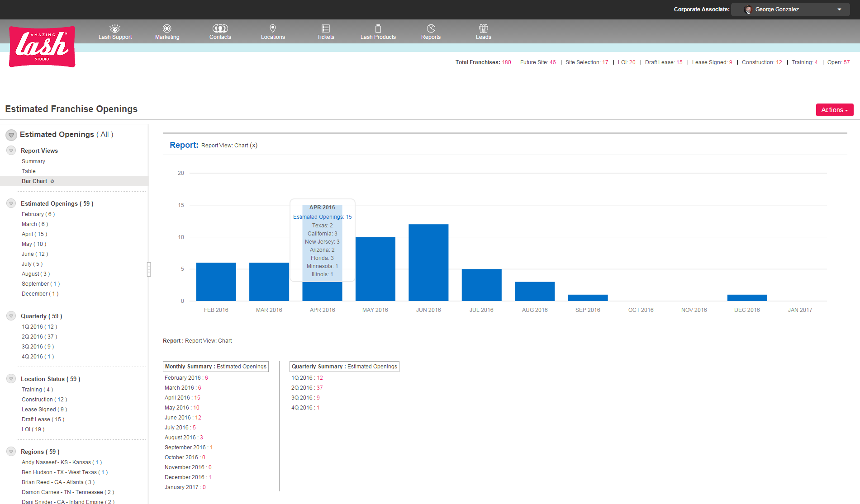The image size is (860, 504).
Task: Filter by March (6) openings
Action: click(x=35, y=224)
